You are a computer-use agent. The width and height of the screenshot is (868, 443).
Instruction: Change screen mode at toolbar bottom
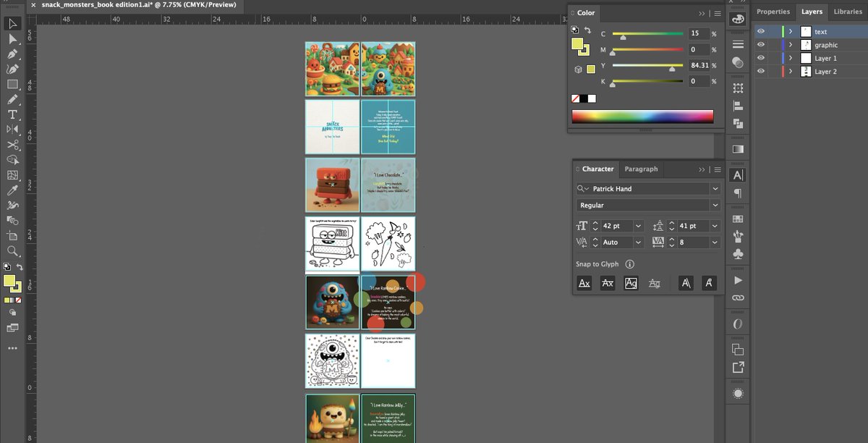click(12, 328)
